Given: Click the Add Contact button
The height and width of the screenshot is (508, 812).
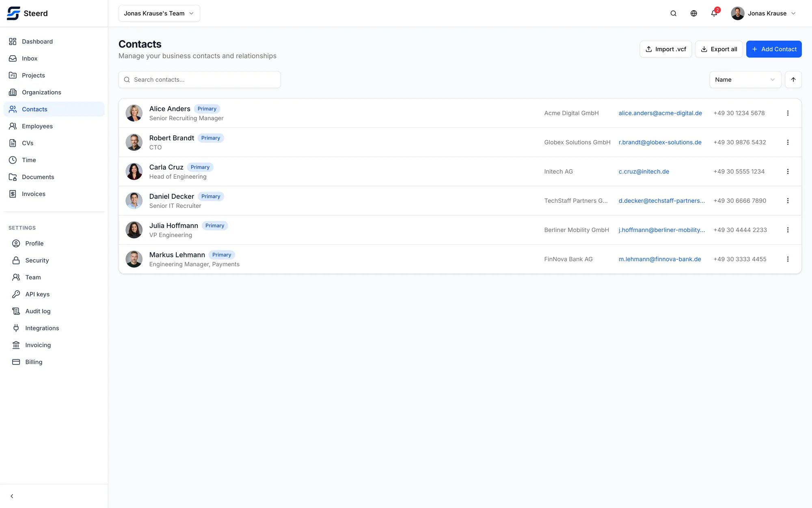Looking at the screenshot, I should pos(774,49).
